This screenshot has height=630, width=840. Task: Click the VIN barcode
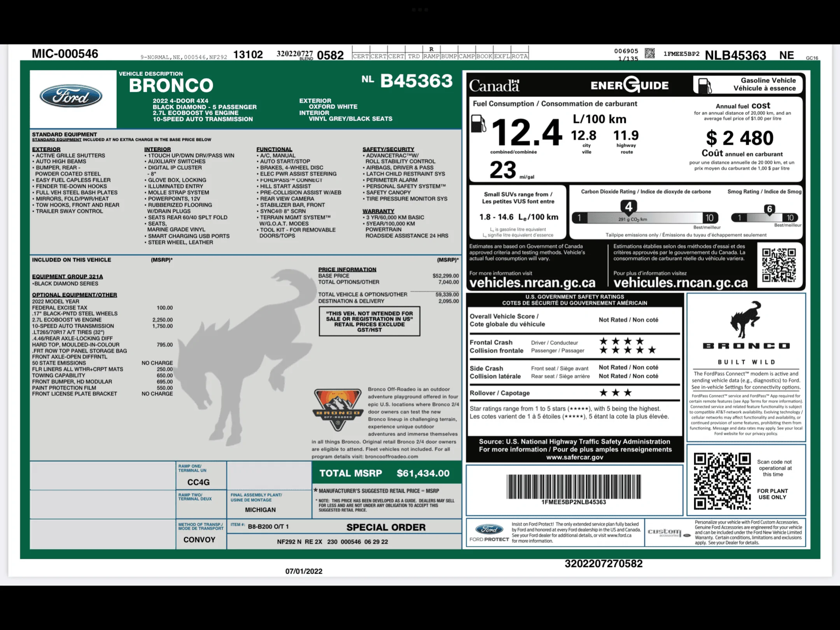coord(574,486)
